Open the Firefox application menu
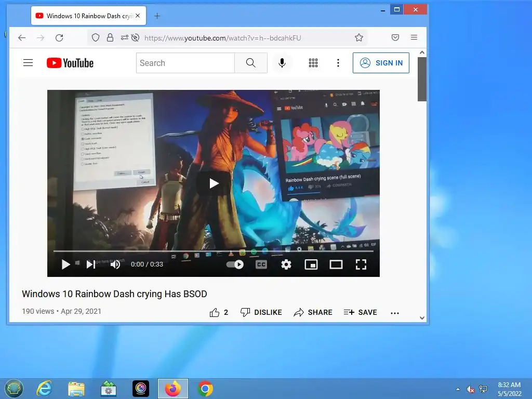532x399 pixels. point(414,37)
